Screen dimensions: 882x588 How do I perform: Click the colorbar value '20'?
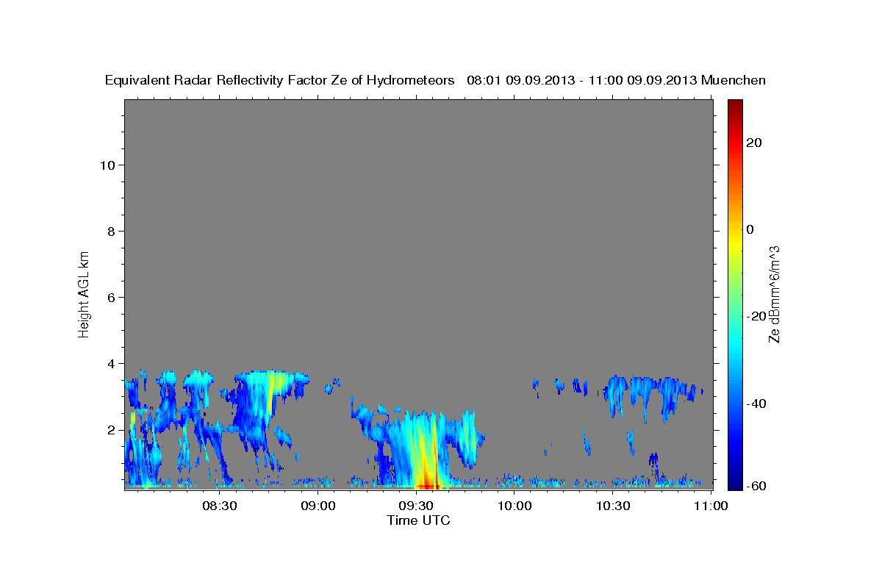point(754,143)
